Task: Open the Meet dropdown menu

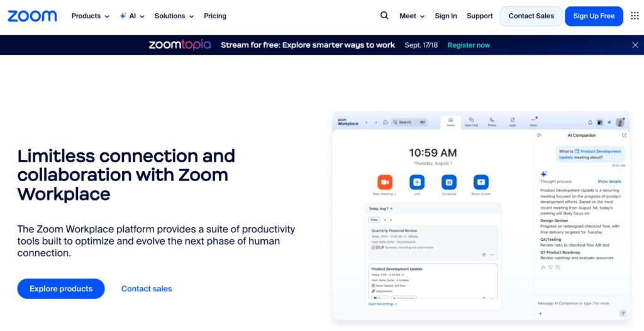Action: coord(412,16)
